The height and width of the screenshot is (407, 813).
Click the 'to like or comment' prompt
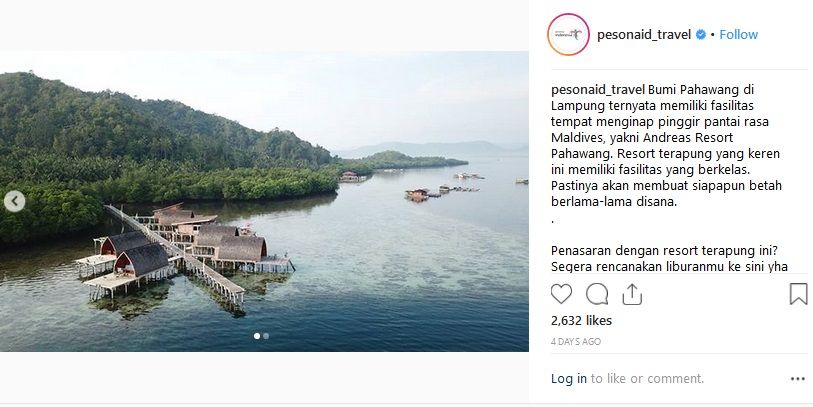coord(648,379)
